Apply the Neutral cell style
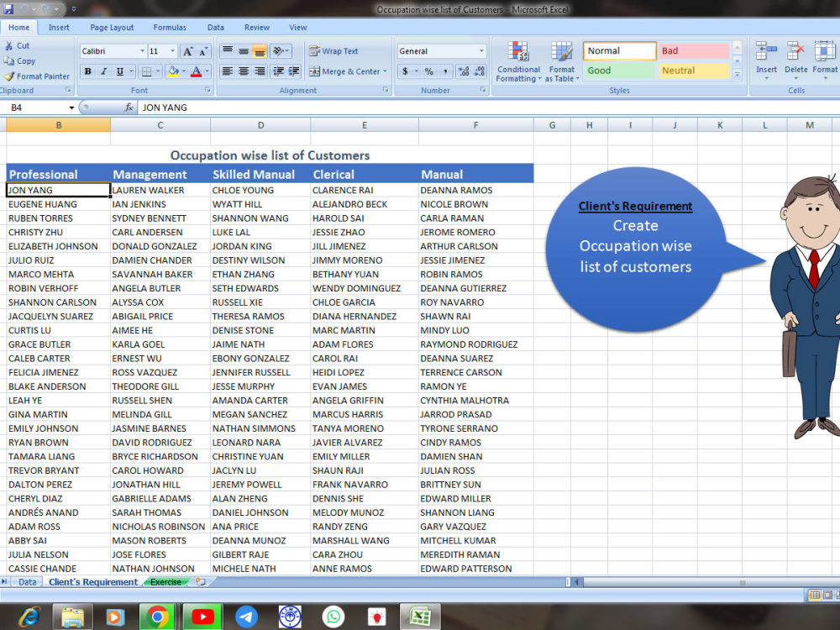Image resolution: width=840 pixels, height=630 pixels. click(x=694, y=71)
